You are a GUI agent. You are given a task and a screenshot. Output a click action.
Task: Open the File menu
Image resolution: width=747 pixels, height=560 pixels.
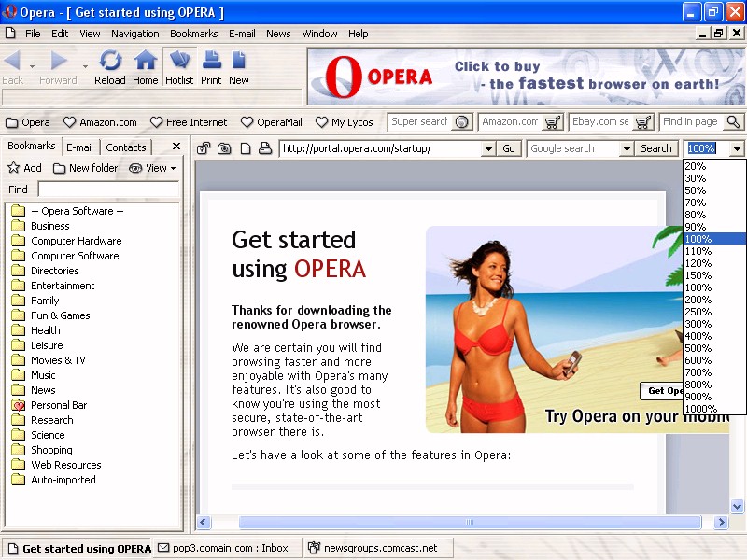(x=33, y=34)
